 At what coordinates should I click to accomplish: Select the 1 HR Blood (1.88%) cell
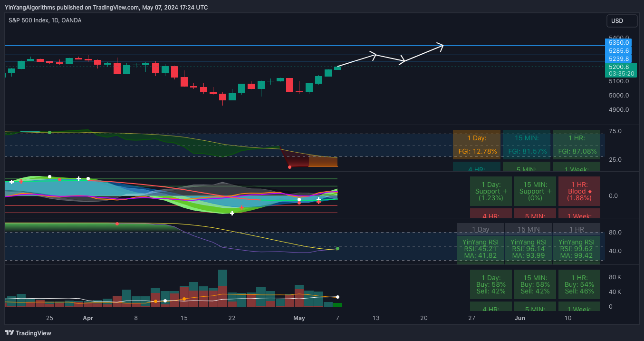(579, 191)
